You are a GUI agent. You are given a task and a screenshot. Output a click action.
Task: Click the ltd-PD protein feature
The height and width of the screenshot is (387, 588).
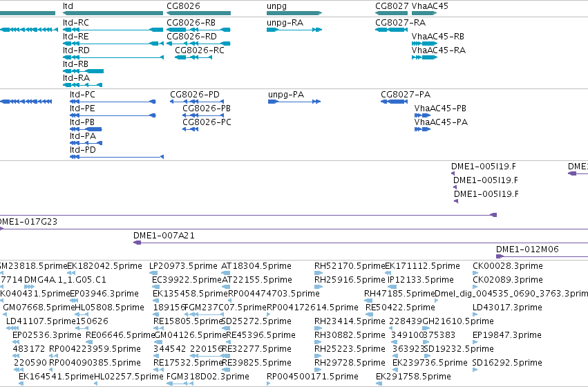coord(82,151)
